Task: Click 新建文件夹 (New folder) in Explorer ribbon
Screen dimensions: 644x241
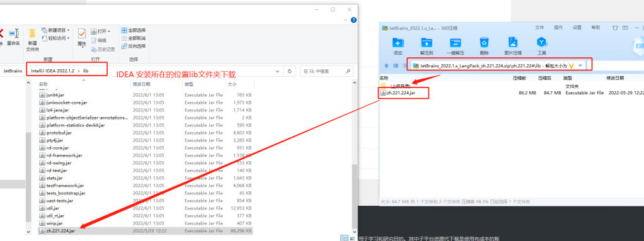Action: click(x=32, y=40)
